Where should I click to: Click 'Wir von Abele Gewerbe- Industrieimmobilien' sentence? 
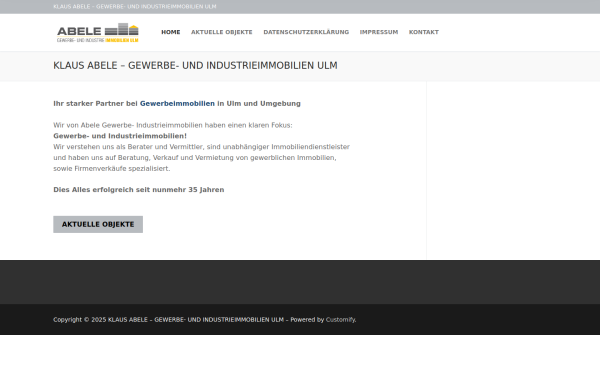173,125
